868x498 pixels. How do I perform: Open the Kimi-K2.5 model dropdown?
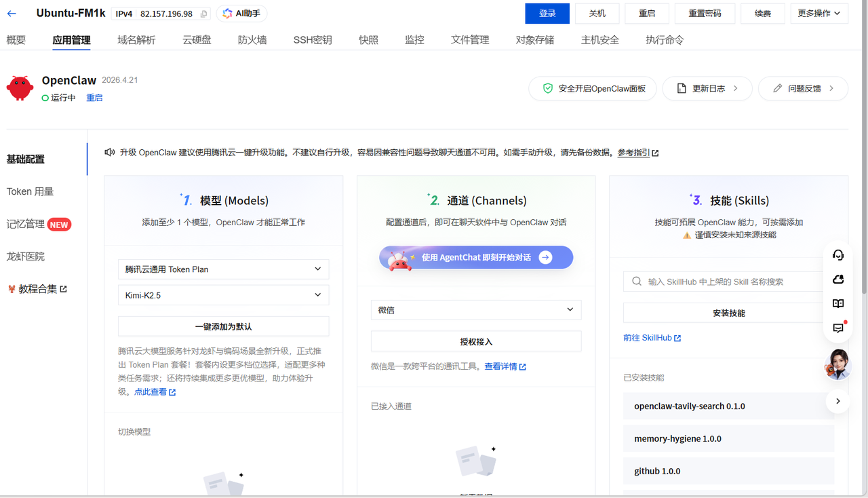point(223,295)
